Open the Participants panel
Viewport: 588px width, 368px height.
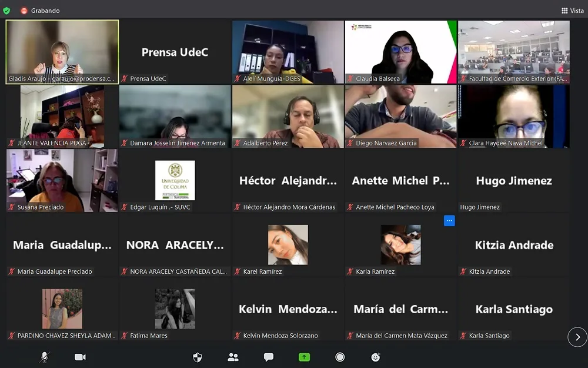pyautogui.click(x=233, y=357)
